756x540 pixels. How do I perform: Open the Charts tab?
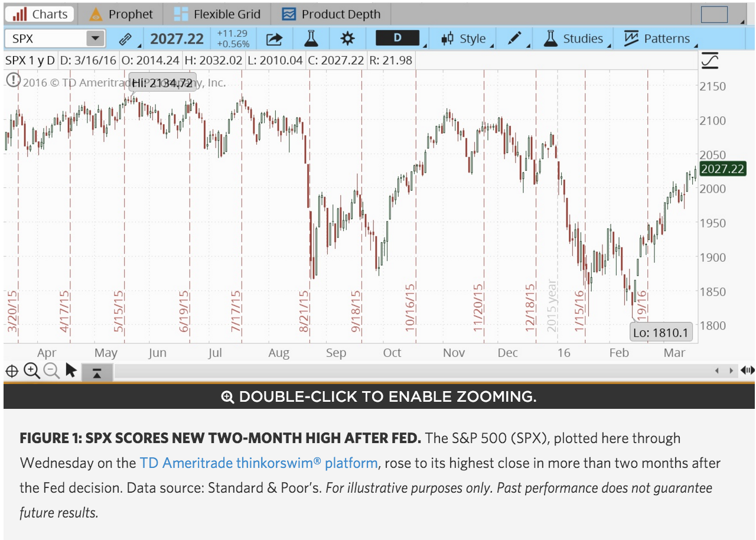[x=40, y=14]
